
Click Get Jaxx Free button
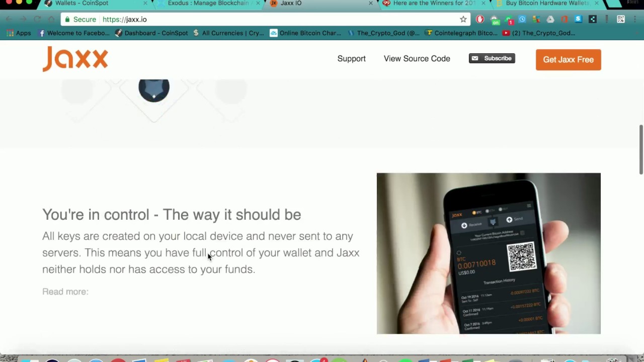point(568,59)
